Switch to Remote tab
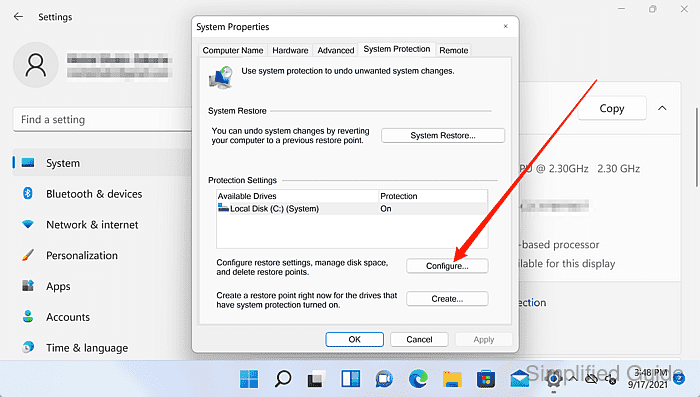Viewport: 700px width, 397px height. (454, 50)
